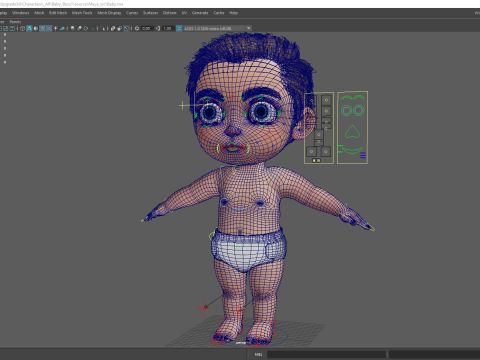Click the Baby.ma file path in title bar

pyautogui.click(x=62, y=4)
